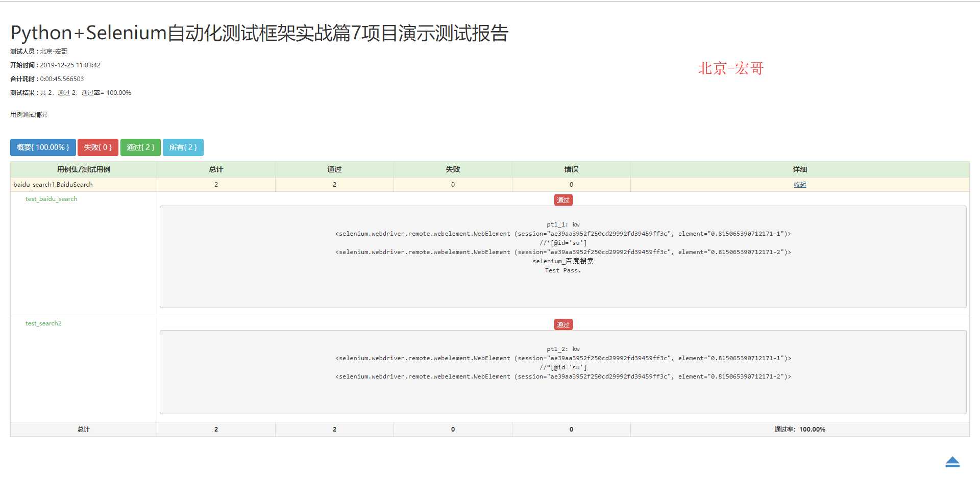The height and width of the screenshot is (479, 980).
Task: Click the footer 总计 cell
Action: tap(84, 430)
